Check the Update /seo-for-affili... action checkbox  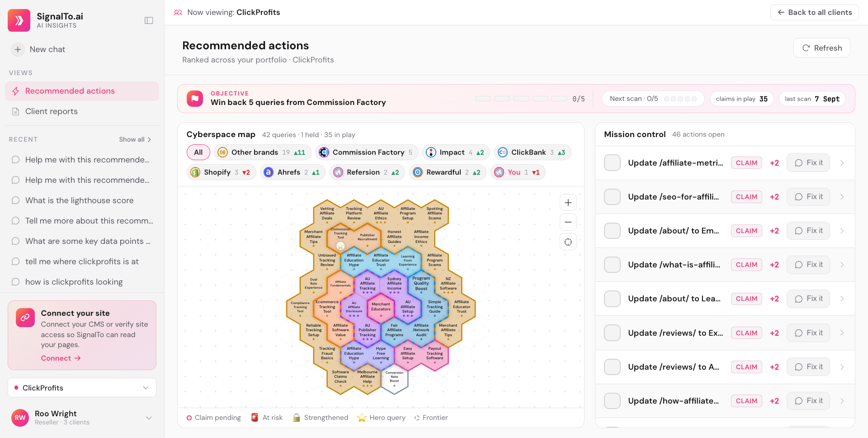(613, 197)
